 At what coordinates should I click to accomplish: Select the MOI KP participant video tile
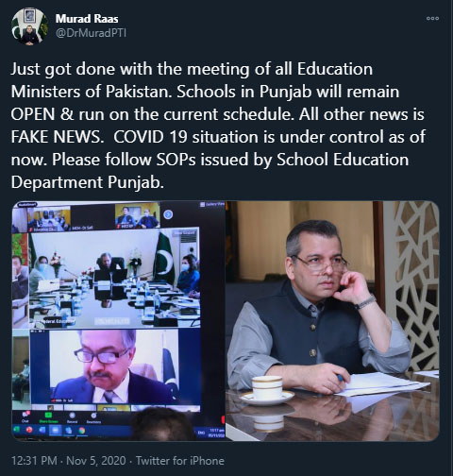(138, 215)
